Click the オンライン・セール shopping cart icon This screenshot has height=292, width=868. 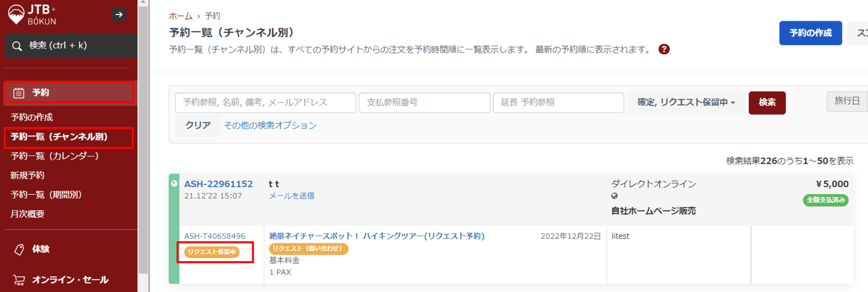point(19,280)
